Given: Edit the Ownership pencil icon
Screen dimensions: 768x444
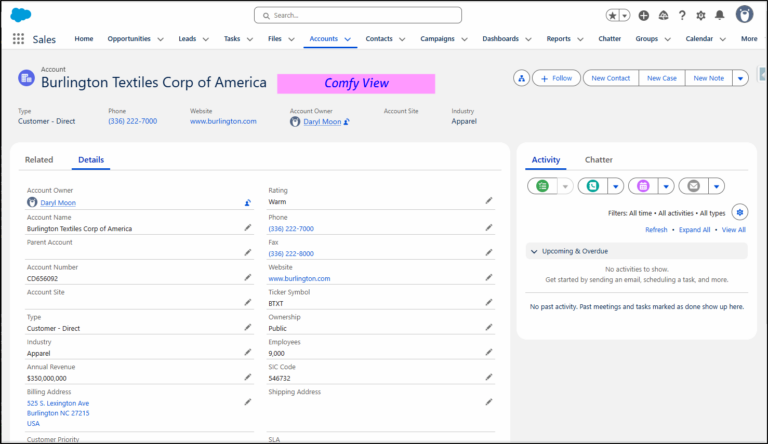Looking at the screenshot, I should coord(489,327).
